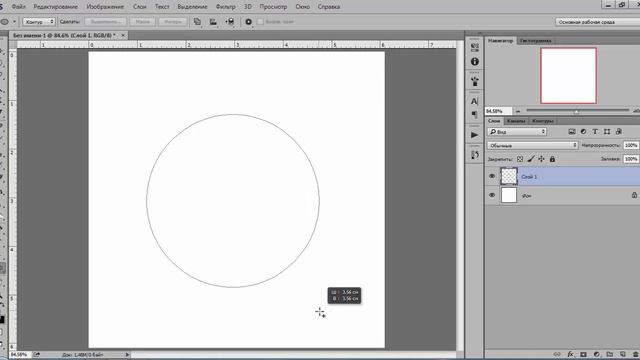Toggle the pixel layers filter icon
This screenshot has height=360, width=640.
coord(572,131)
